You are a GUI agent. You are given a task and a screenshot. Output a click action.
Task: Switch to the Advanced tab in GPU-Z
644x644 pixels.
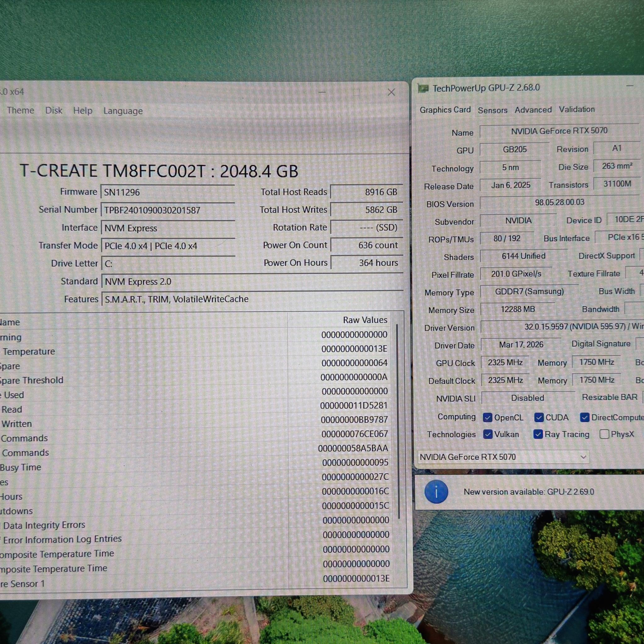533,110
